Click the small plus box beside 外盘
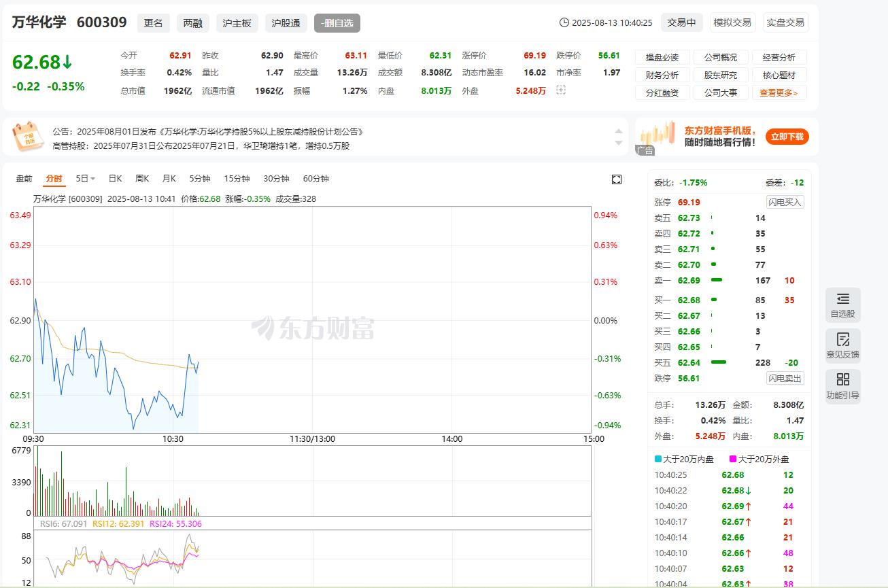The image size is (888, 588). click(x=561, y=90)
